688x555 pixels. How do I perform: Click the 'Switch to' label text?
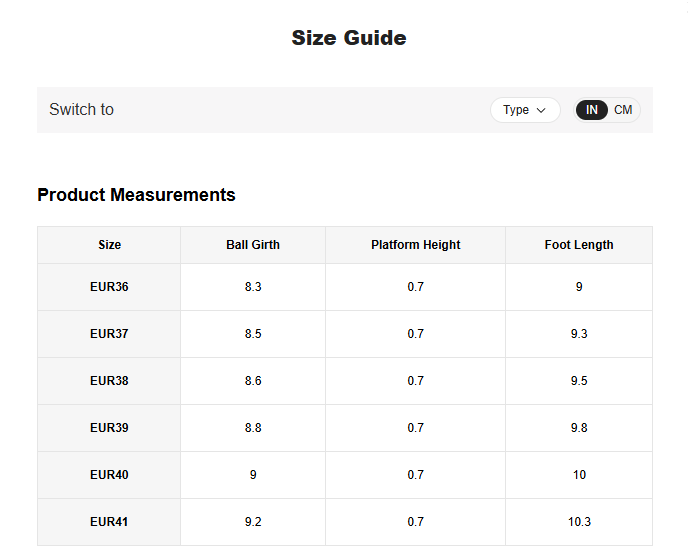coord(82,110)
